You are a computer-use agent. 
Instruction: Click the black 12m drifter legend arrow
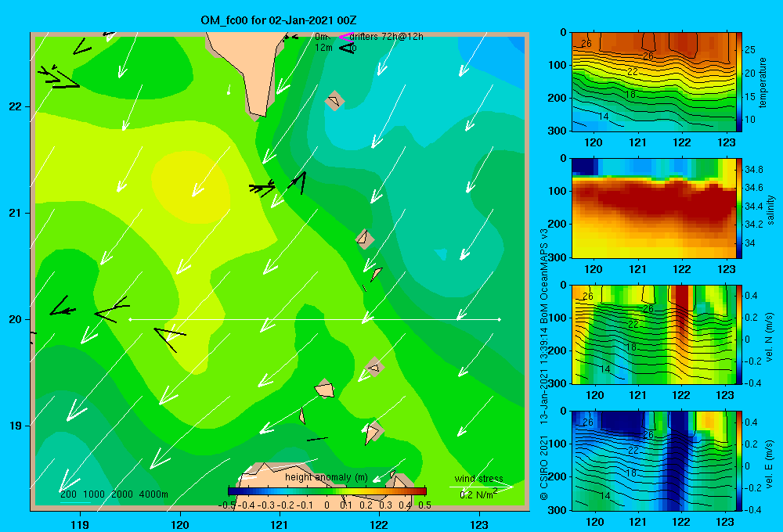(x=346, y=48)
